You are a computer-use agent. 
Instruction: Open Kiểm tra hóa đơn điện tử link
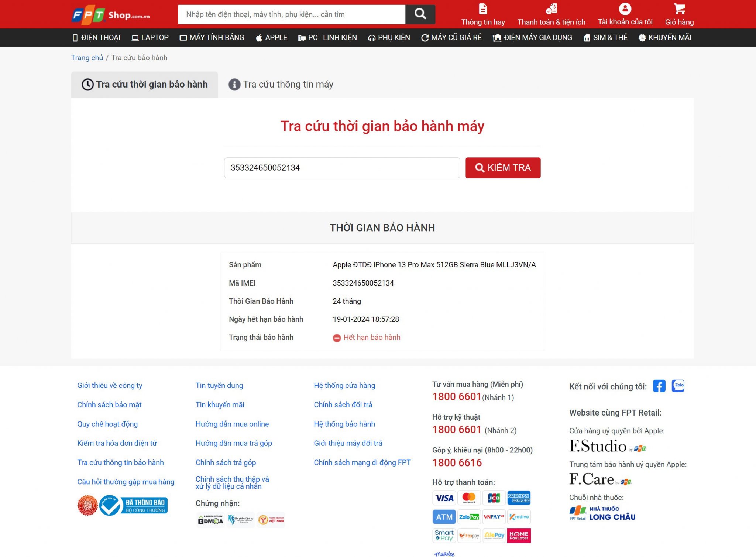[117, 443]
